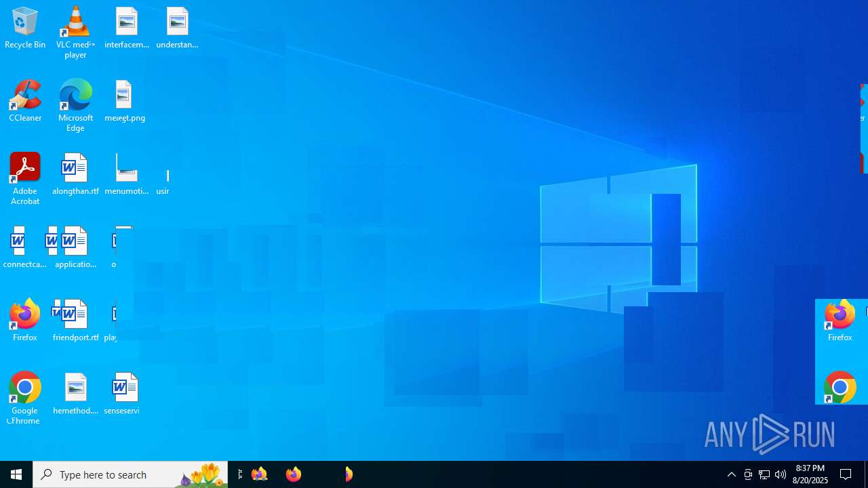The width and height of the screenshot is (868, 488).
Task: Select the menumoti... file icon
Action: (x=127, y=174)
